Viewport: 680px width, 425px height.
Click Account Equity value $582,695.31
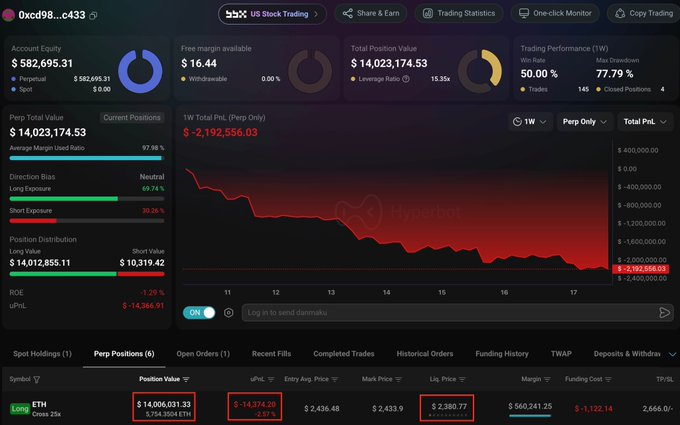(42, 63)
